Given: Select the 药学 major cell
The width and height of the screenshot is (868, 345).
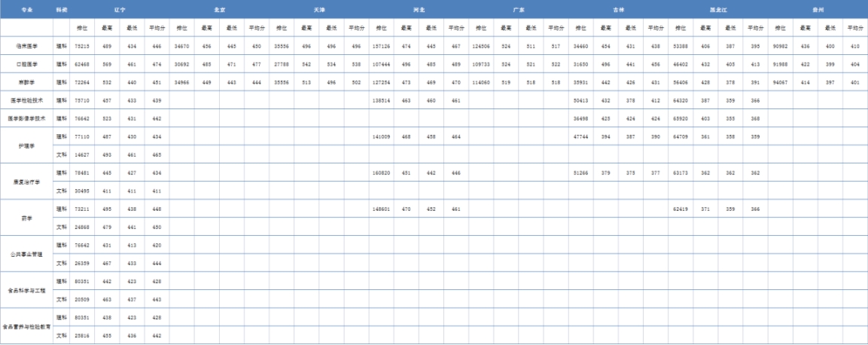Looking at the screenshot, I should 27,218.
